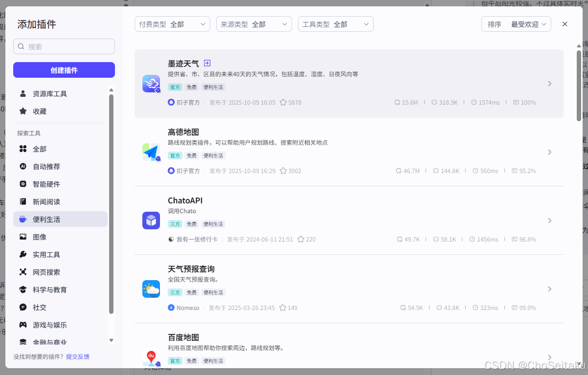Click the star icon on 天气预报查询 row
588x375 pixels.
click(x=282, y=308)
